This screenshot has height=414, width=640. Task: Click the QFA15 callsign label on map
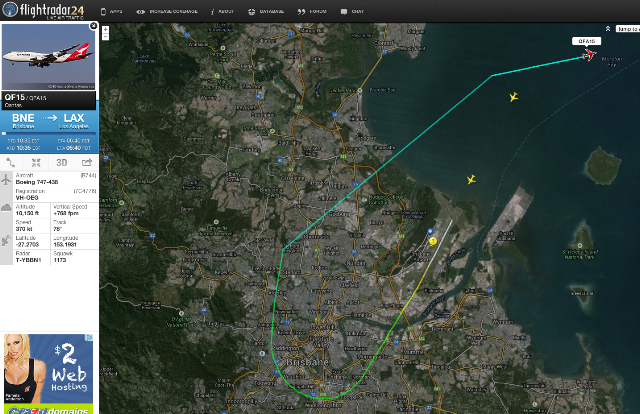586,41
